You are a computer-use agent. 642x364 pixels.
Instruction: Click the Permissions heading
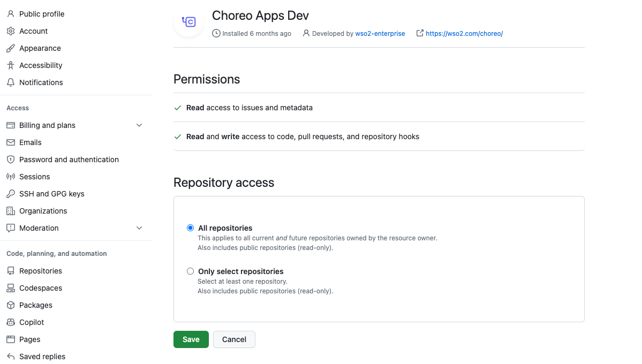tap(207, 79)
